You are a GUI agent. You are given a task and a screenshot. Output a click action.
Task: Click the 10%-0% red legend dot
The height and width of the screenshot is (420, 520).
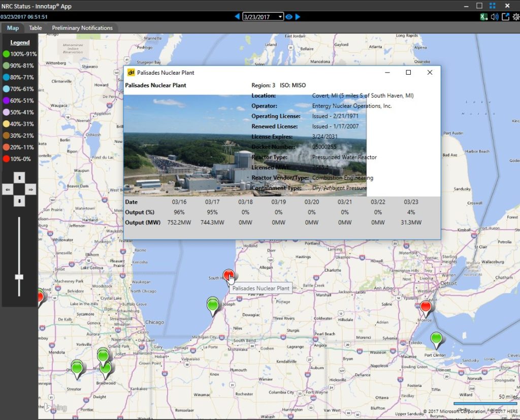(x=6, y=158)
